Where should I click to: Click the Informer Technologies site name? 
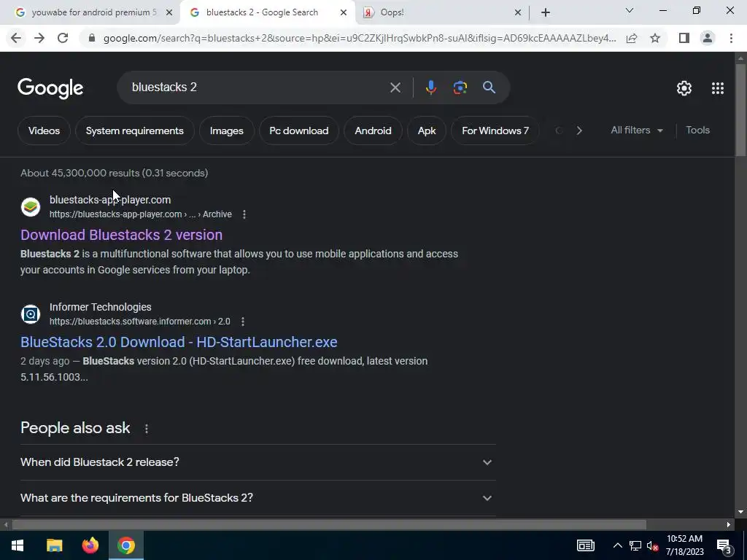tap(101, 307)
